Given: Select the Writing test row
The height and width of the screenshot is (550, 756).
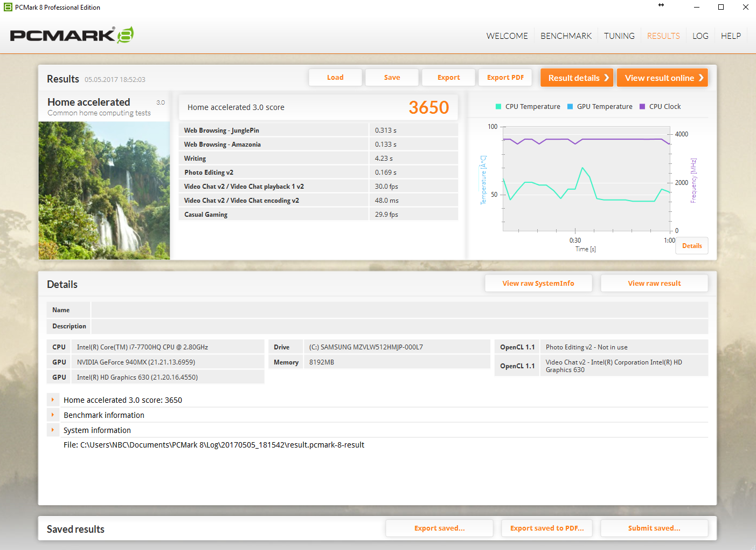Looking at the screenshot, I should (x=318, y=159).
